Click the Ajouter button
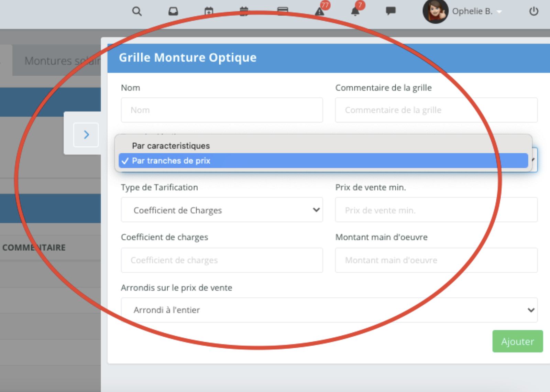This screenshot has height=392, width=550. pos(517,341)
